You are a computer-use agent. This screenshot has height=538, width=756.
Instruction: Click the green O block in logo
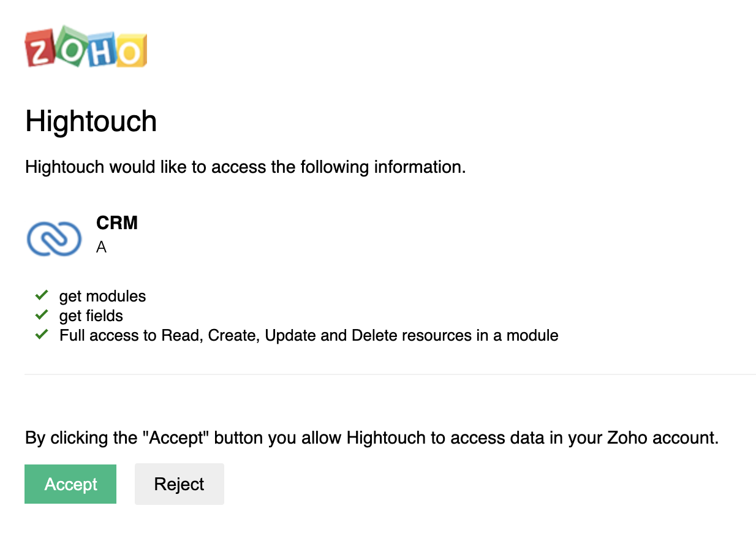(70, 45)
